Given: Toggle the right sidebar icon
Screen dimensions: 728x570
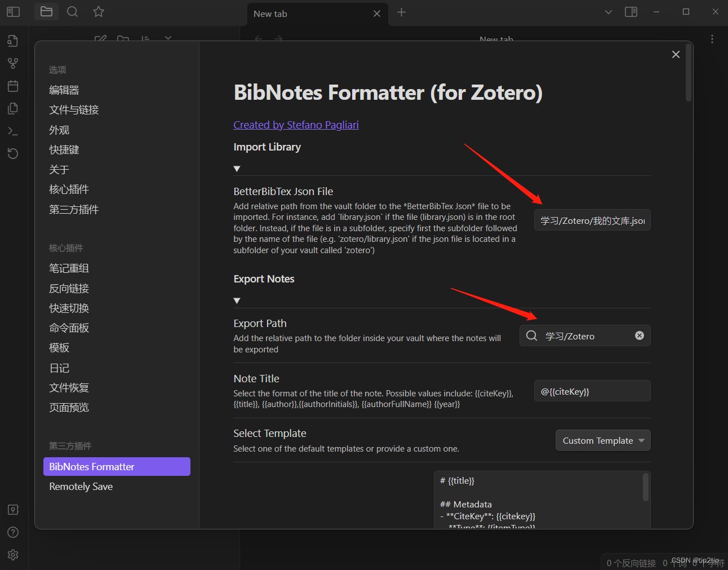Looking at the screenshot, I should point(631,12).
